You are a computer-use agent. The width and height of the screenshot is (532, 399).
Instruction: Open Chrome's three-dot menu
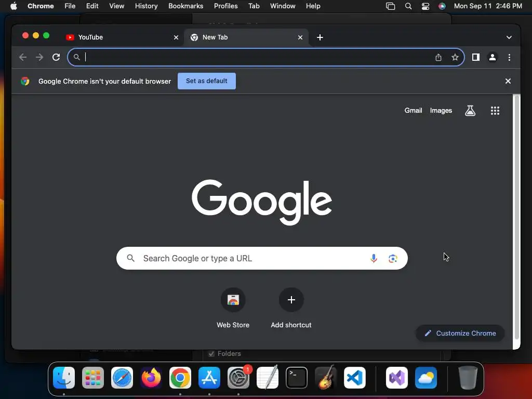point(509,57)
